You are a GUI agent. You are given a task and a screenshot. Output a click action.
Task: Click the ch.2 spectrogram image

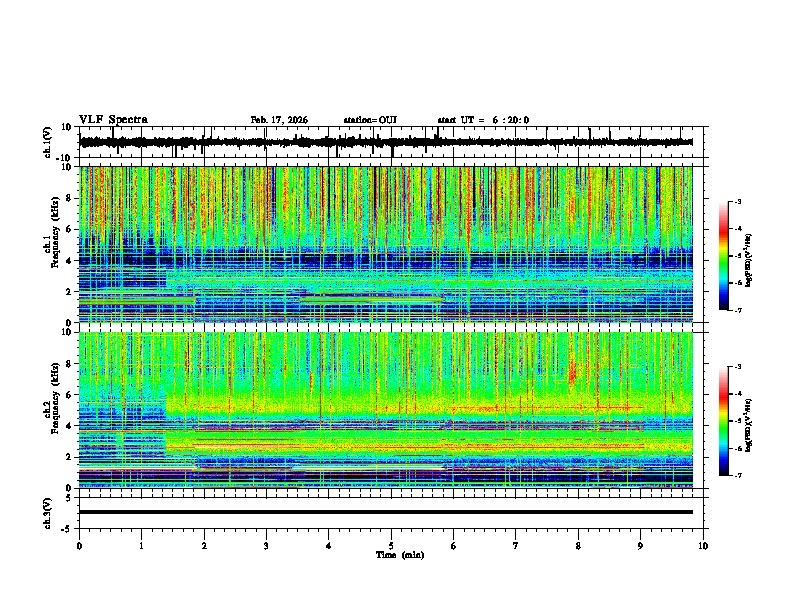tap(386, 410)
